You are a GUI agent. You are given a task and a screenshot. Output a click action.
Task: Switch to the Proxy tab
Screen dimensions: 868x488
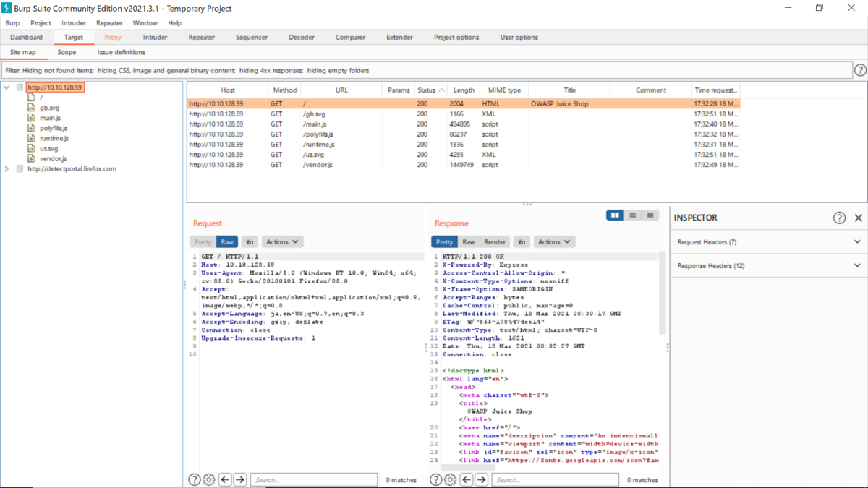pos(112,38)
